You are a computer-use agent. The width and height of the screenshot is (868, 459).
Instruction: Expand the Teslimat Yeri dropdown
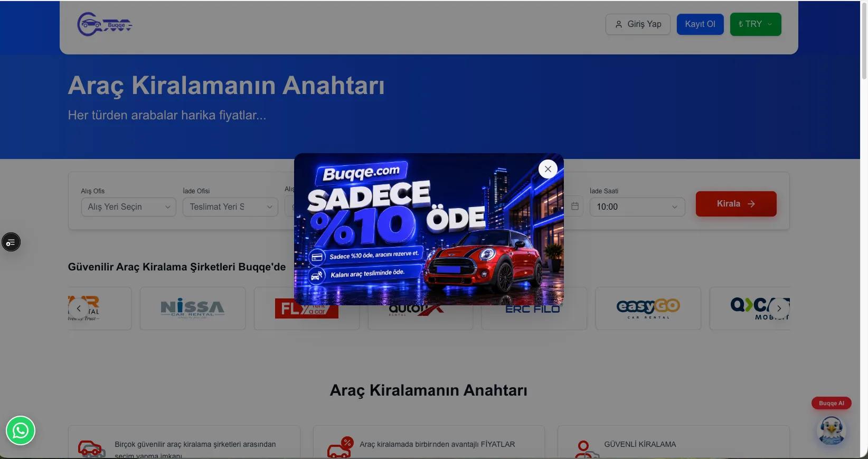(x=230, y=207)
